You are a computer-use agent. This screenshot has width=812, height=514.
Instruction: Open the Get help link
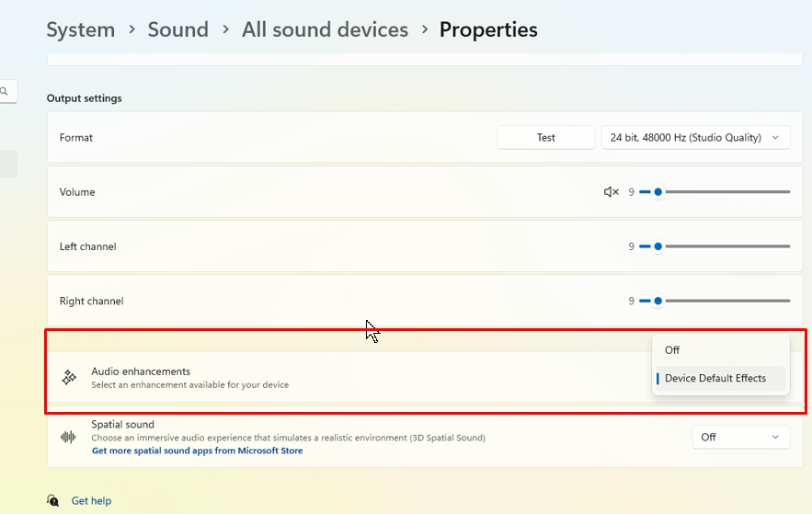(91, 501)
